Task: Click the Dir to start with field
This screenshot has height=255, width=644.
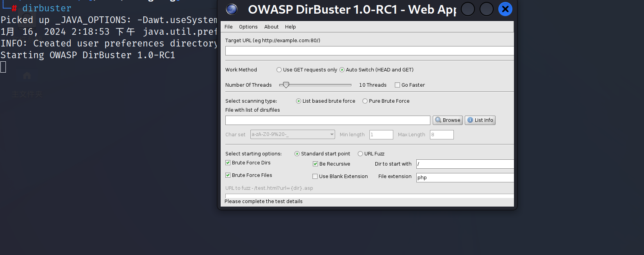Action: pos(465,164)
